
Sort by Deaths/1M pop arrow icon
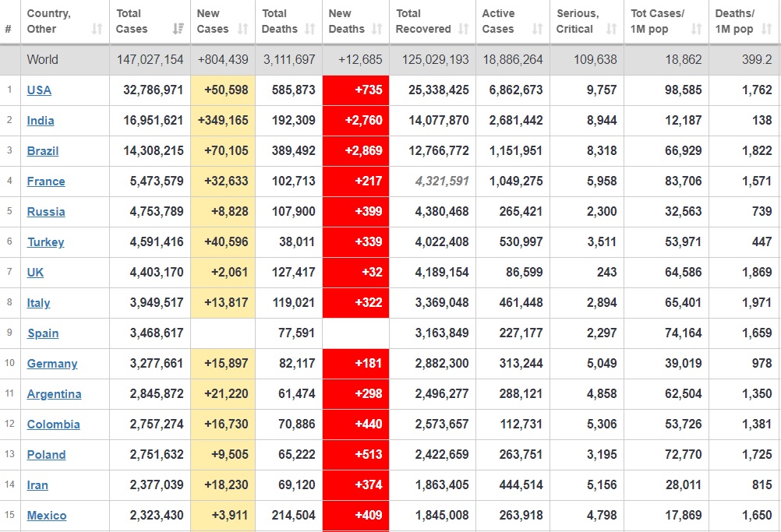[767, 29]
